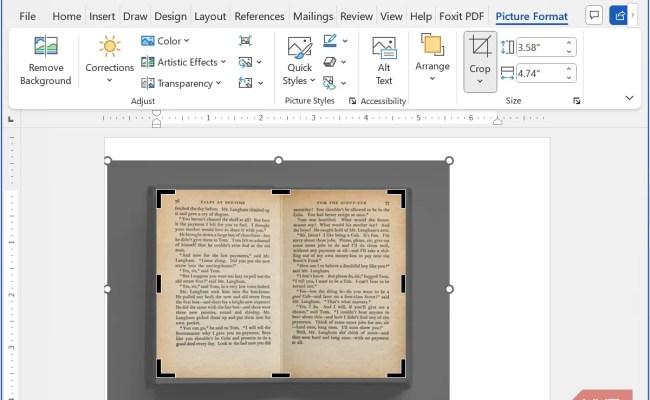
Task: Open the Artistic Effects menu
Action: pyautogui.click(x=183, y=62)
